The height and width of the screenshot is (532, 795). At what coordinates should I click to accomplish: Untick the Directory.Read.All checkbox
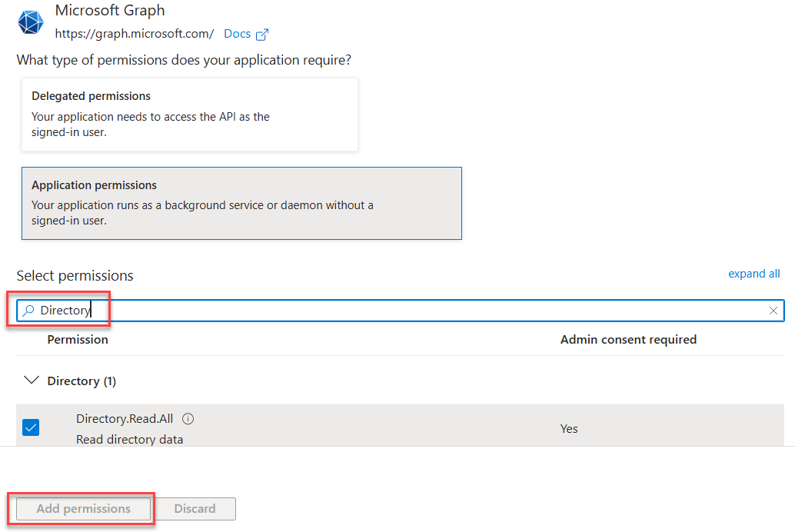coord(31,427)
